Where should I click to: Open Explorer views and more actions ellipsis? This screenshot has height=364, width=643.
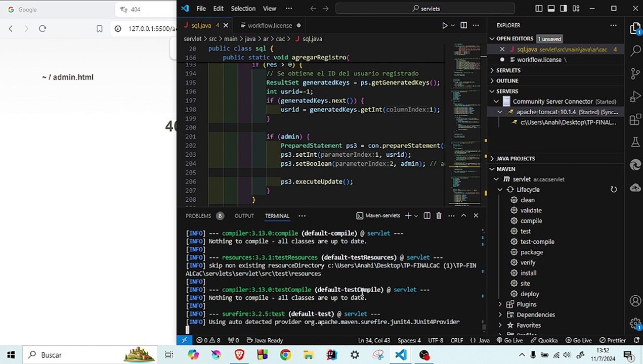[613, 25]
